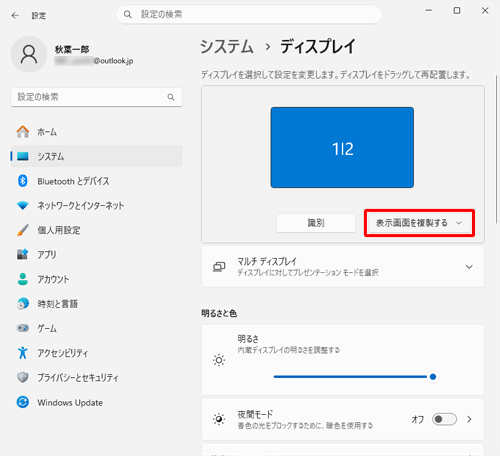This screenshot has height=456, width=500.
Task: Click the magnifier icon in top search bar
Action: [x=128, y=14]
